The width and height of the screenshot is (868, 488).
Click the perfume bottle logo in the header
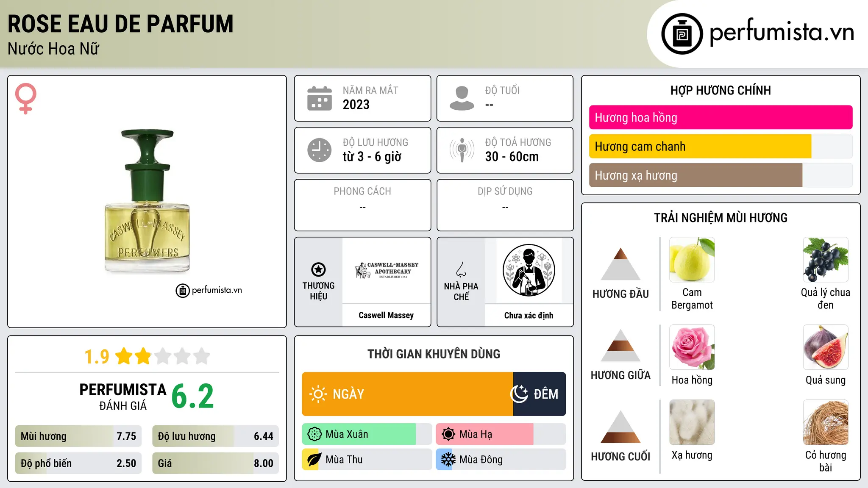point(682,34)
